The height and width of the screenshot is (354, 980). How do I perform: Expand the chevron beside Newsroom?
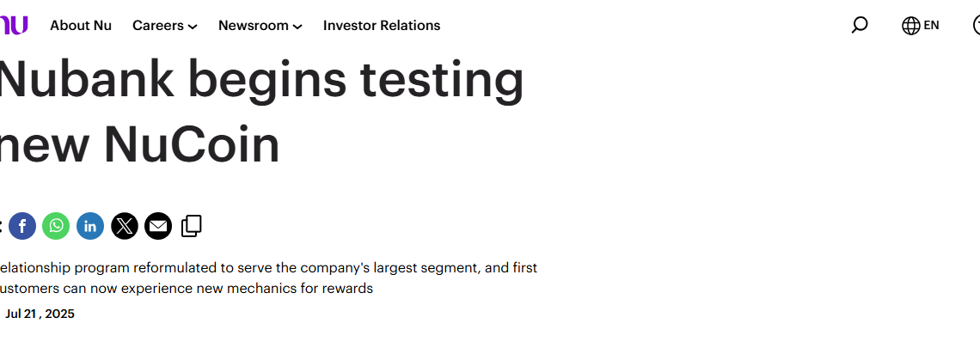(297, 27)
